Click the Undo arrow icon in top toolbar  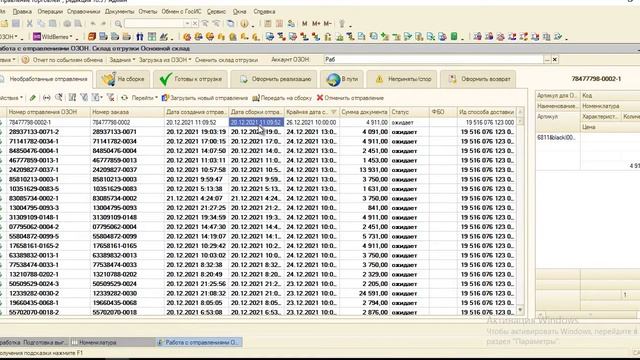[x=93, y=24]
